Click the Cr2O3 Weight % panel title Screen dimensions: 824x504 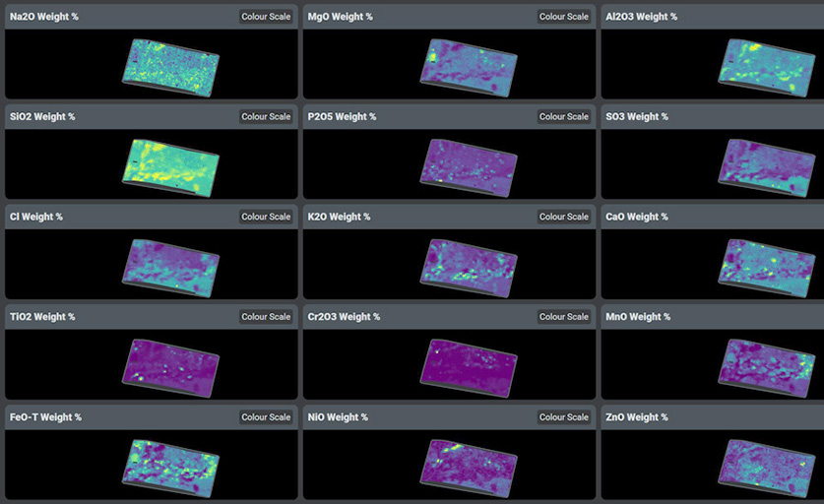point(344,316)
